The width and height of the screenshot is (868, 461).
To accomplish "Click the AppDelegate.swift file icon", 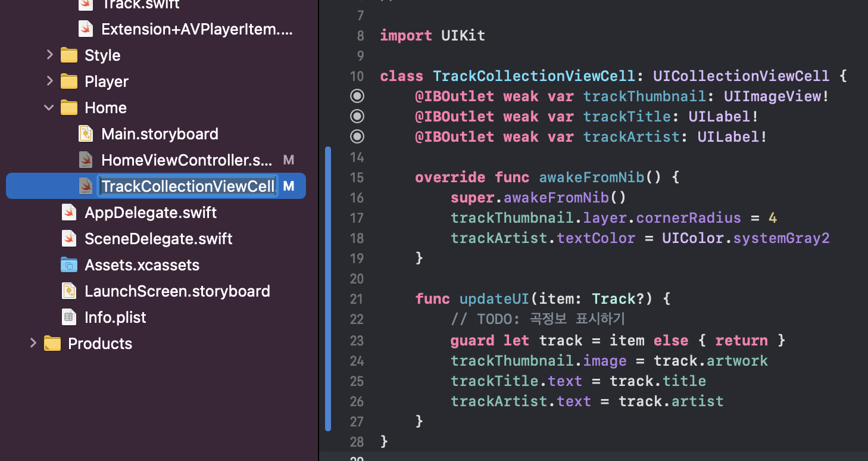I will [x=70, y=213].
